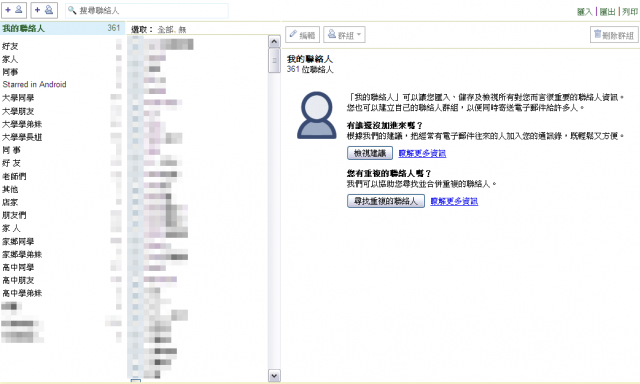This screenshot has height=384, width=640.
Task: Open 瞭解更多資訊 link beside 尋找重複的聯絡人
Action: pos(454,201)
